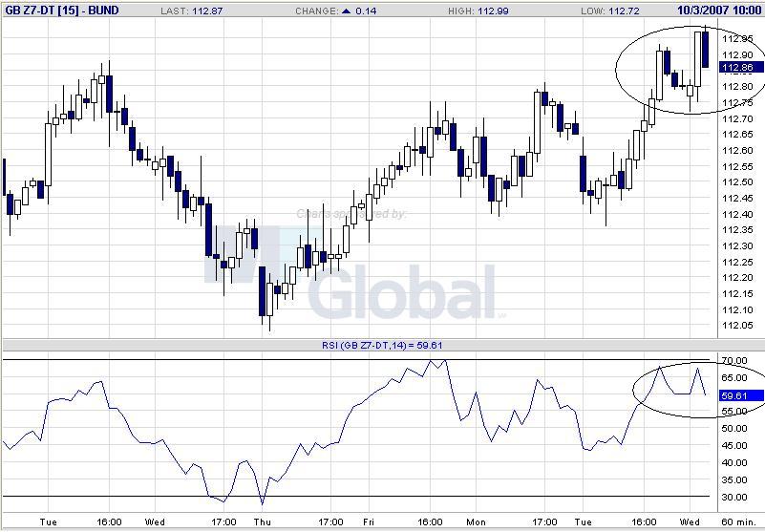
Task: Select the Fri label on the time axis
Action: pyautogui.click(x=369, y=522)
